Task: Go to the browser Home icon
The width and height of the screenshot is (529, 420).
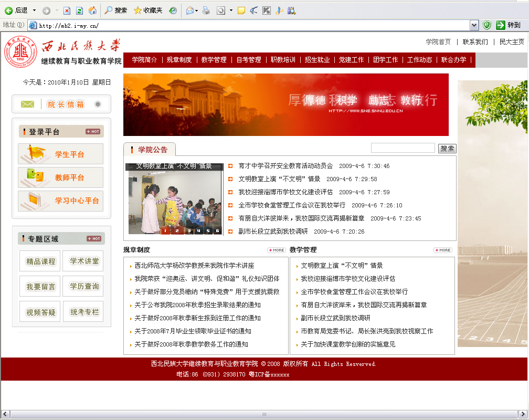Action: point(92,11)
